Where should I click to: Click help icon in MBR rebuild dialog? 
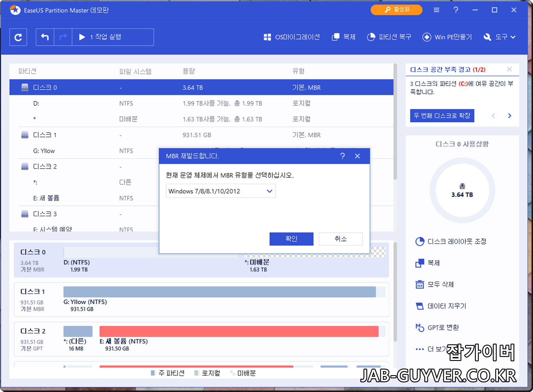coord(343,156)
